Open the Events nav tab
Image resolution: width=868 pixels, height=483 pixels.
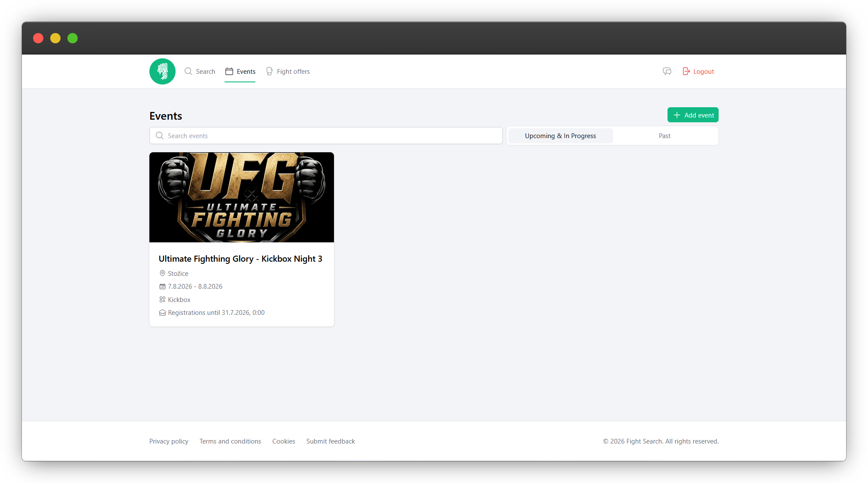pos(240,71)
